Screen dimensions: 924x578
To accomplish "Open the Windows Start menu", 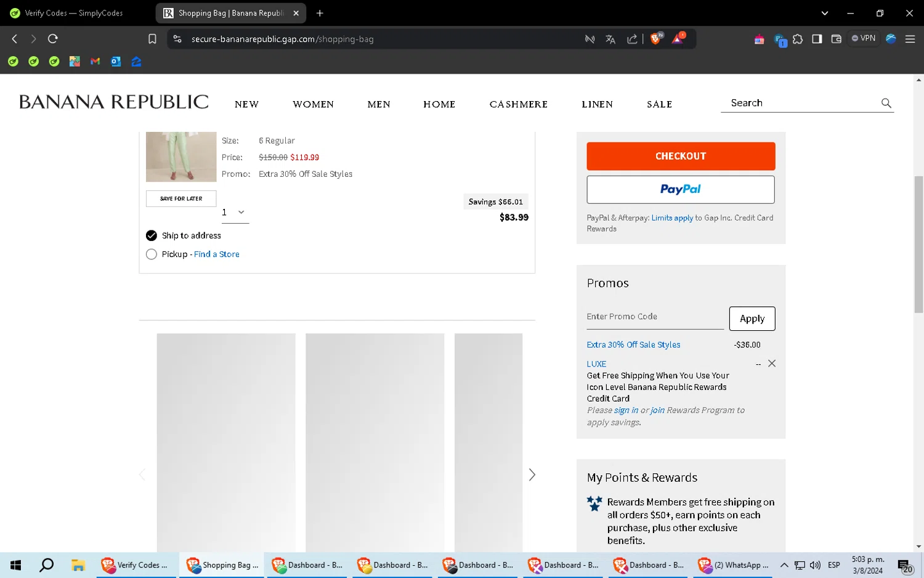I will click(16, 565).
